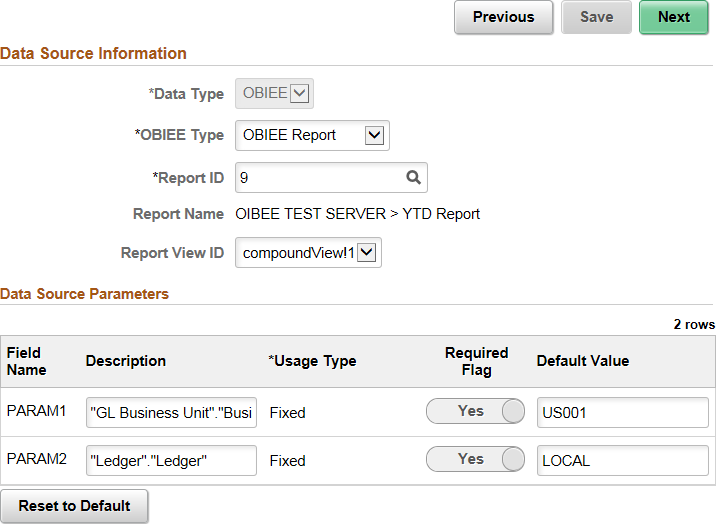Go to the Next step
The image size is (716, 524).
point(674,17)
